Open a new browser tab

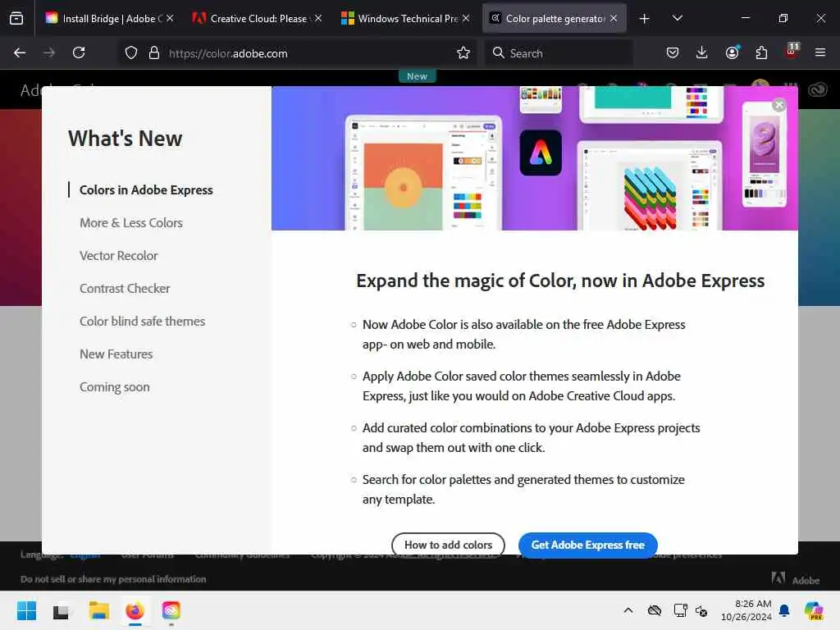point(645,19)
